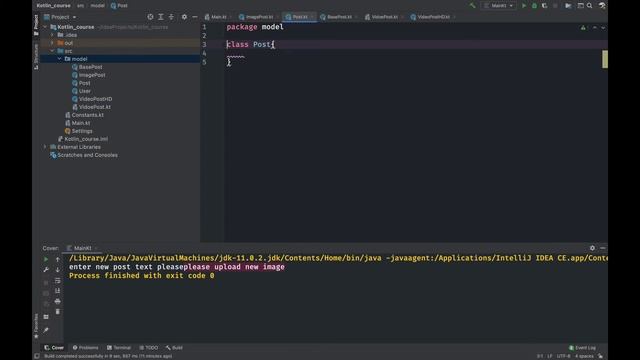Toggle soft-wrap in the run console
640x360 pixels.
58,280
